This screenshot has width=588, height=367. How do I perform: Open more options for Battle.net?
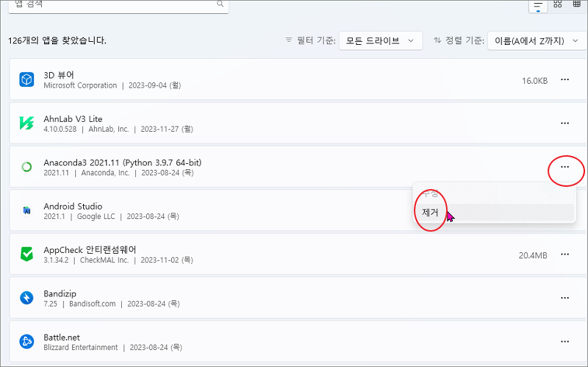(565, 342)
